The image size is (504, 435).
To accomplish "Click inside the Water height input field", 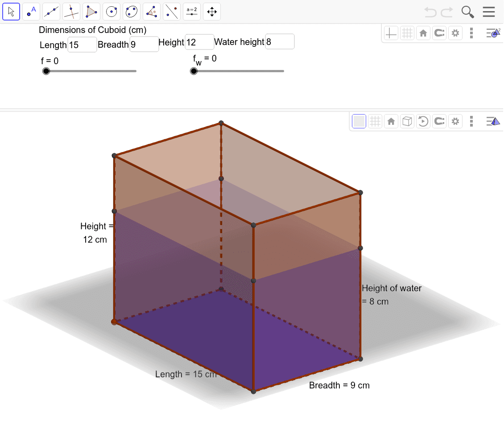I will coord(280,41).
